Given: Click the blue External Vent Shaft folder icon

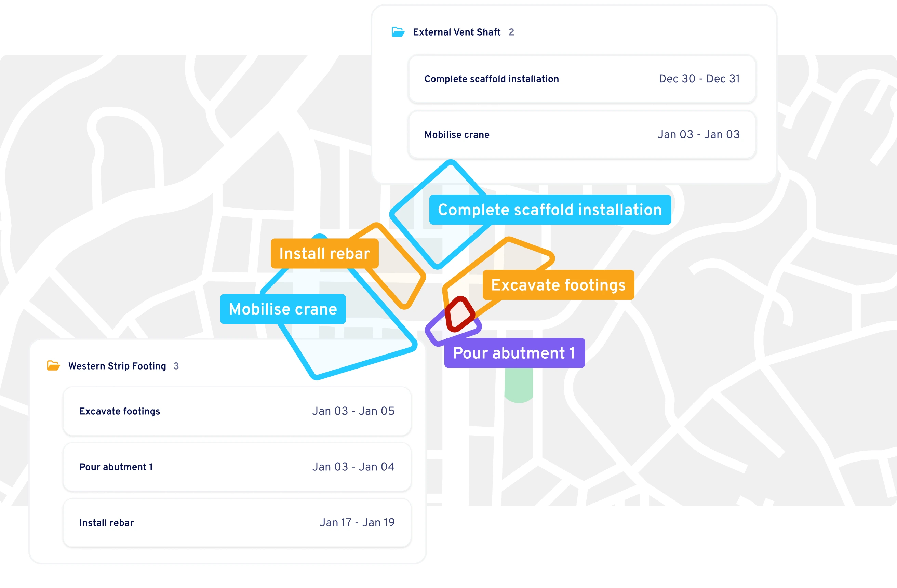Looking at the screenshot, I should (x=398, y=32).
